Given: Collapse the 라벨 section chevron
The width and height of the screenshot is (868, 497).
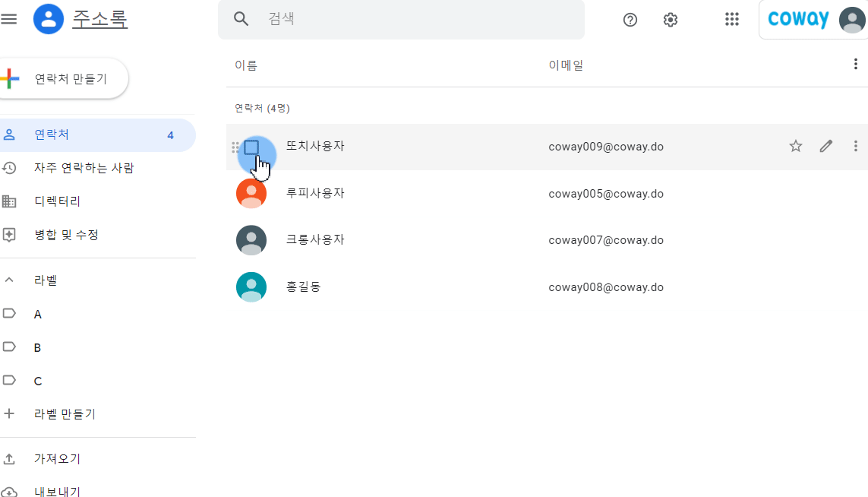Looking at the screenshot, I should pos(9,280).
